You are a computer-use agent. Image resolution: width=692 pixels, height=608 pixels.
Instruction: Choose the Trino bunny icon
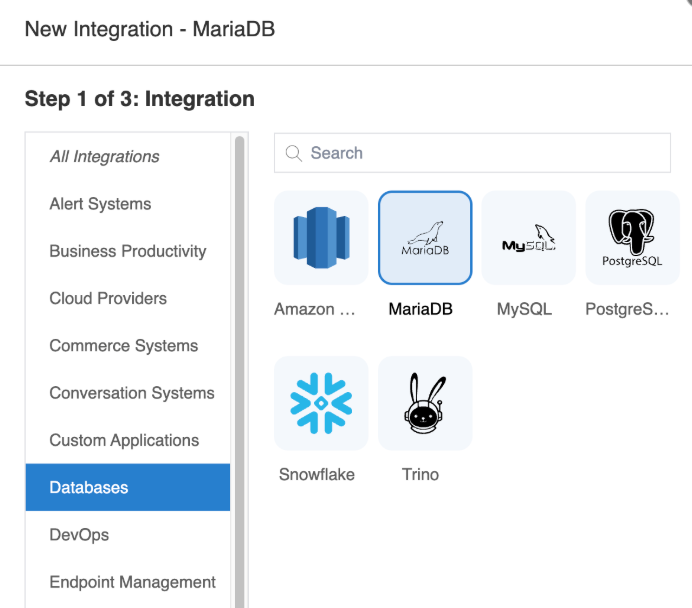click(425, 403)
